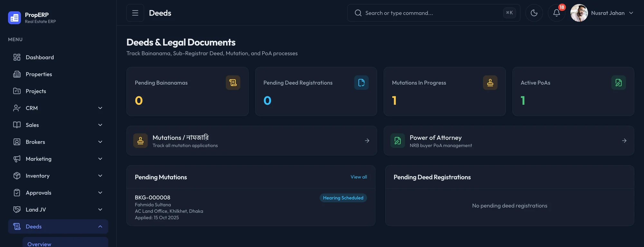The width and height of the screenshot is (644, 247).
Task: Open Dashboard in the sidebar menu
Action: coord(58,57)
